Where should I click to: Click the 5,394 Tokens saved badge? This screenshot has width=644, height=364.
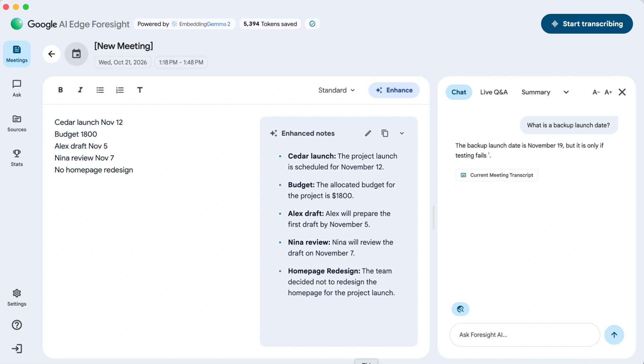tap(270, 24)
